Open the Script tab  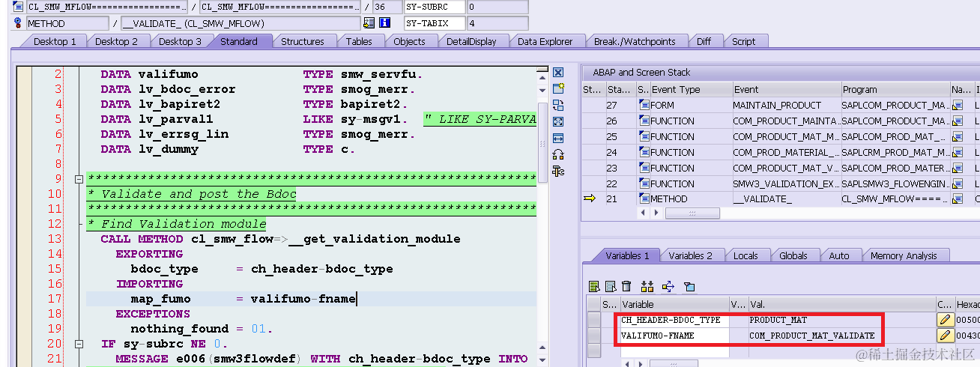pyautogui.click(x=744, y=42)
